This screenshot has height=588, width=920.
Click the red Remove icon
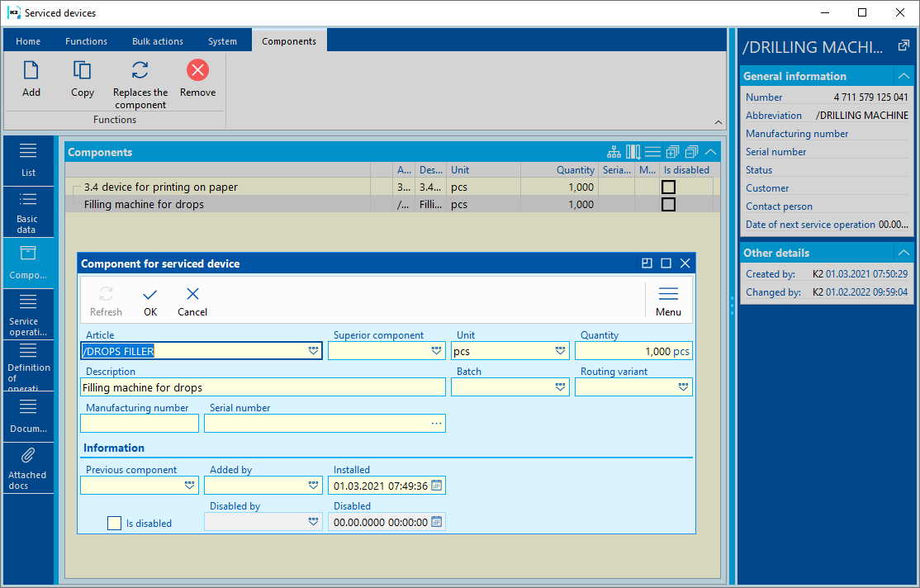click(197, 70)
